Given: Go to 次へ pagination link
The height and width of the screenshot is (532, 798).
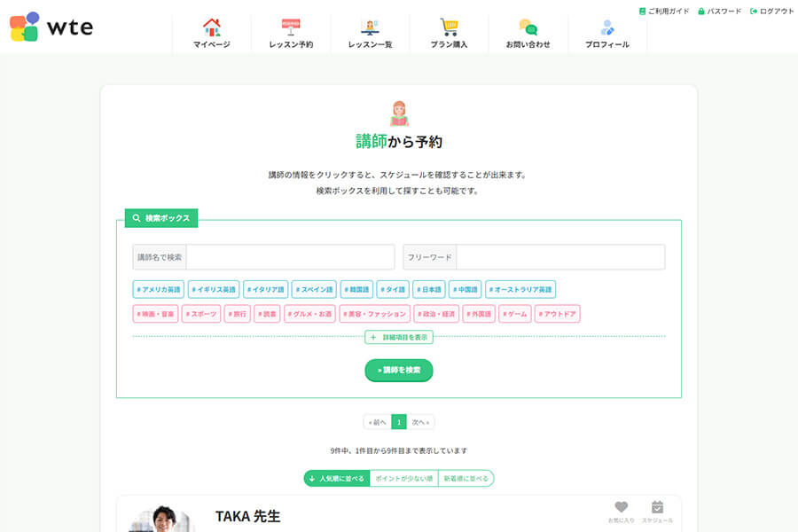Looking at the screenshot, I should (419, 421).
